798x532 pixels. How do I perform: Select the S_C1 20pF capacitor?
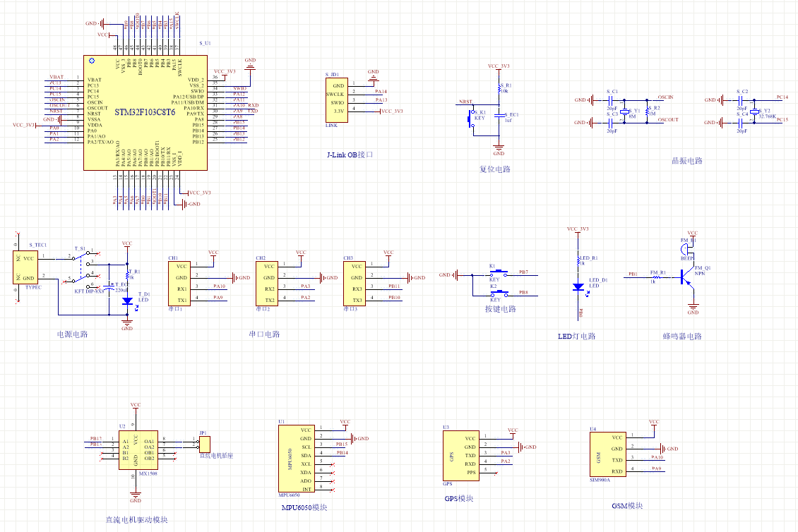tap(612, 100)
